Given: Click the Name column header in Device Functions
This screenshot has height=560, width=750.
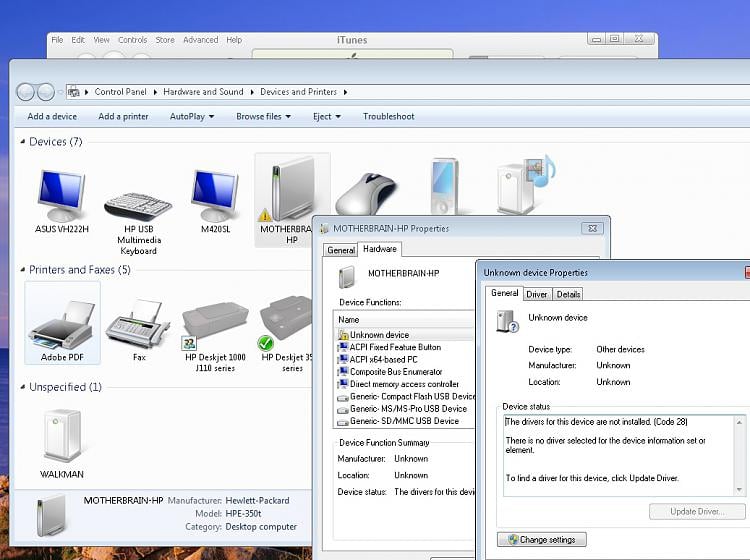Looking at the screenshot, I should [x=405, y=319].
